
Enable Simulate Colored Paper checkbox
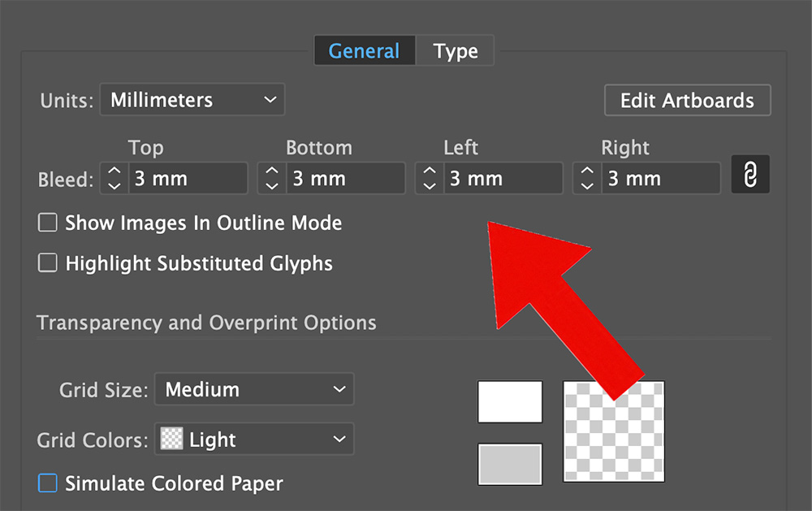[49, 483]
